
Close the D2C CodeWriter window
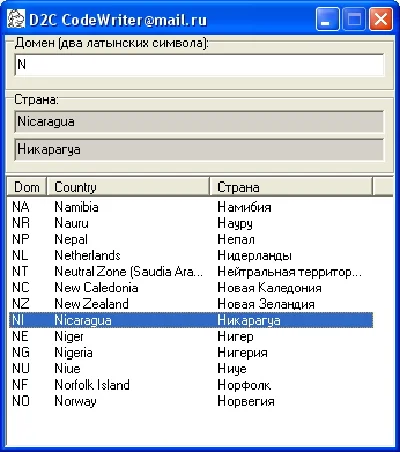point(381,19)
